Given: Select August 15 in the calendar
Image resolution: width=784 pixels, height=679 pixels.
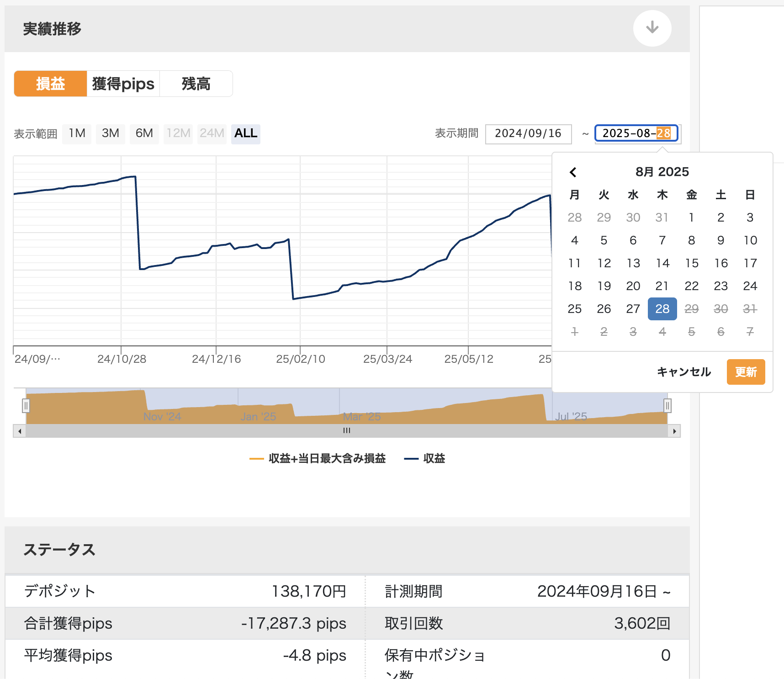Looking at the screenshot, I should click(x=692, y=263).
